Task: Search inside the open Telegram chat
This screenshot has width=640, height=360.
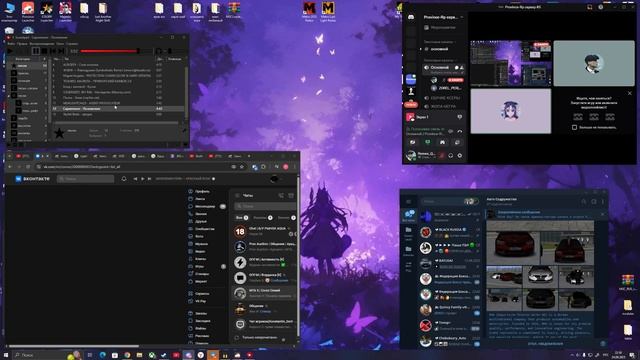Action: click(583, 202)
